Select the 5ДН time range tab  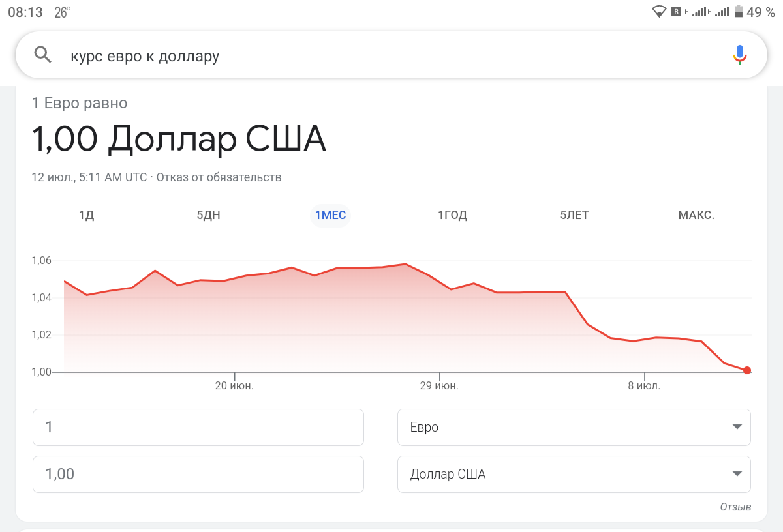[x=208, y=215]
